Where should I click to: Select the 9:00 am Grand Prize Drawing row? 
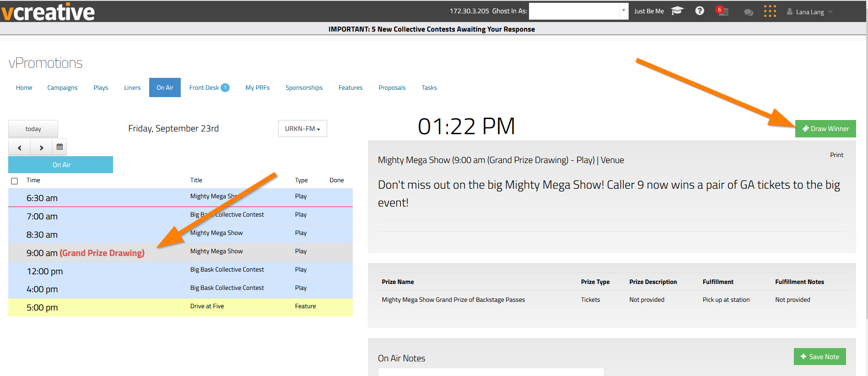(x=180, y=253)
